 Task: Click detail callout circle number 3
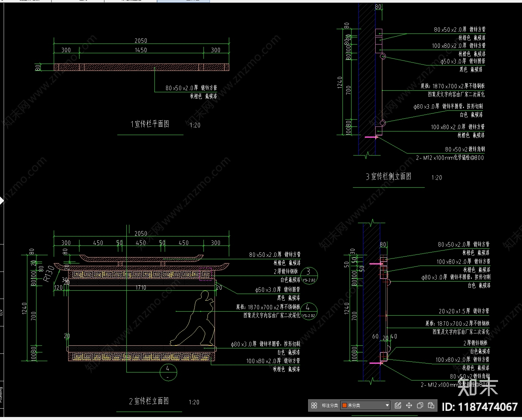308,276
